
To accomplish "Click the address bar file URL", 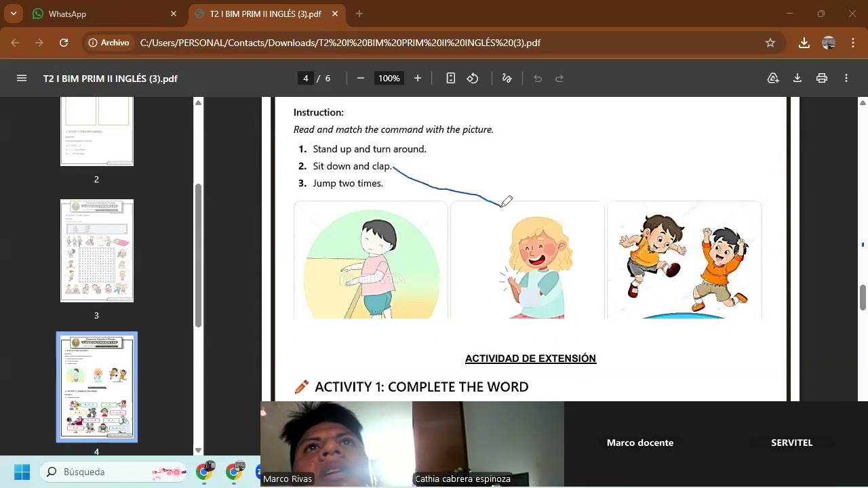I will coord(340,43).
